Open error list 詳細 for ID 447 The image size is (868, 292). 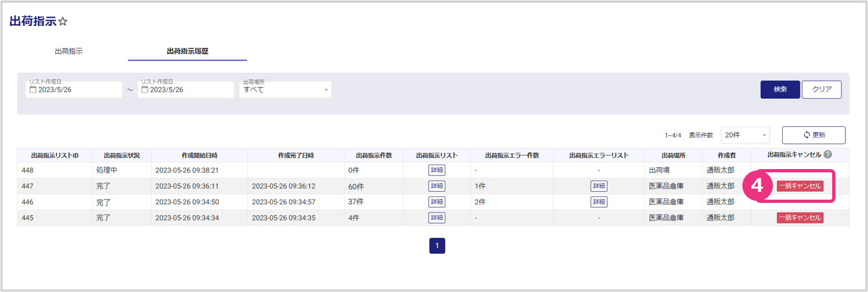(x=598, y=186)
